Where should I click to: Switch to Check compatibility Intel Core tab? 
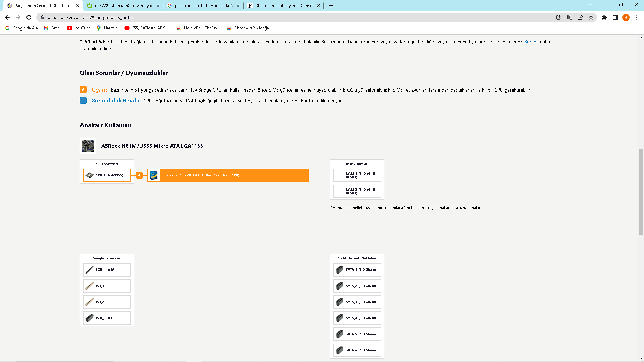[284, 6]
